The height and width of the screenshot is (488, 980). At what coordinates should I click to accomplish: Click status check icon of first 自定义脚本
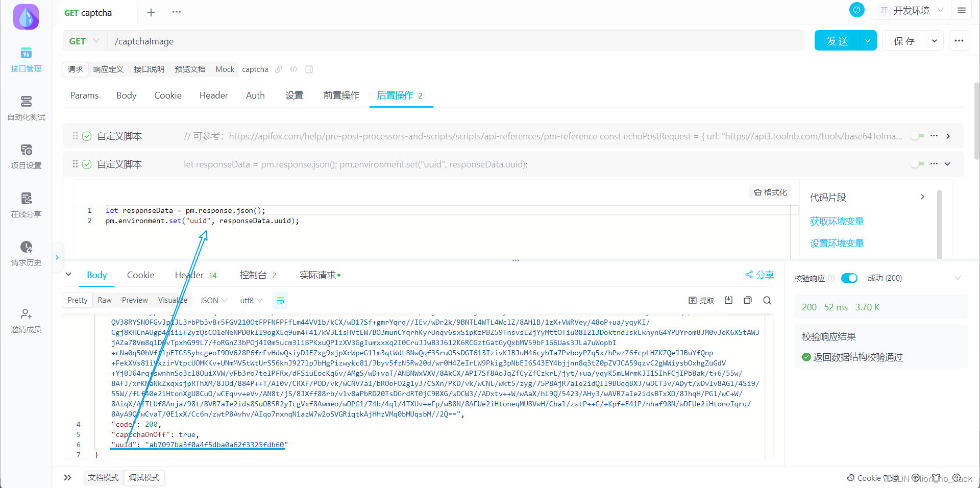(87, 136)
